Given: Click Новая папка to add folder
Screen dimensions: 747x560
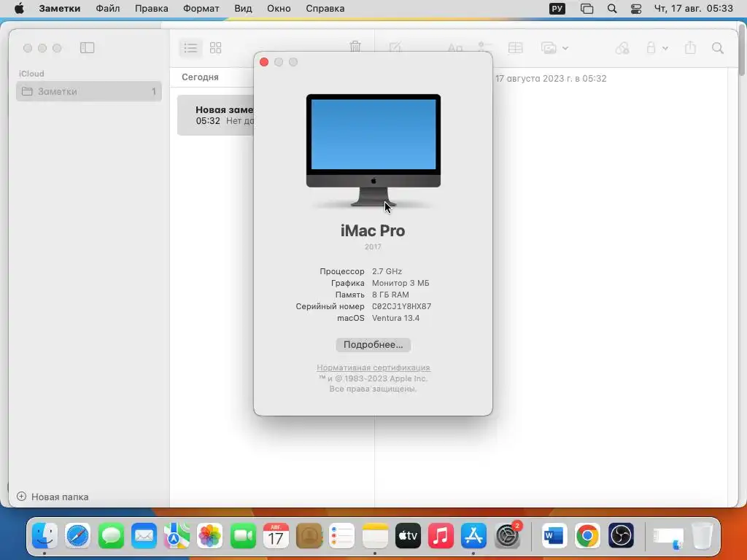Looking at the screenshot, I should 53,497.
